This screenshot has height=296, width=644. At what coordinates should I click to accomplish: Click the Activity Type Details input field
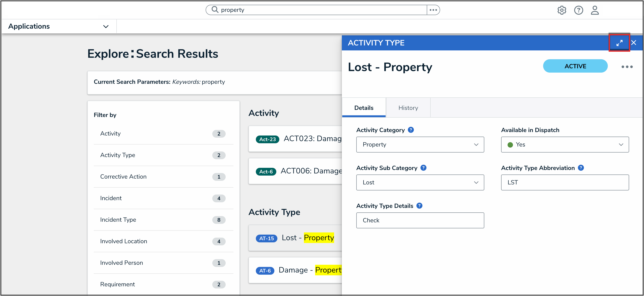pyautogui.click(x=420, y=220)
